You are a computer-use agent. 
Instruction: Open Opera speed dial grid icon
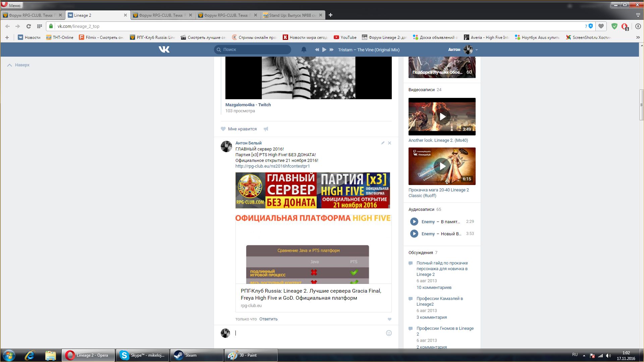[40, 26]
